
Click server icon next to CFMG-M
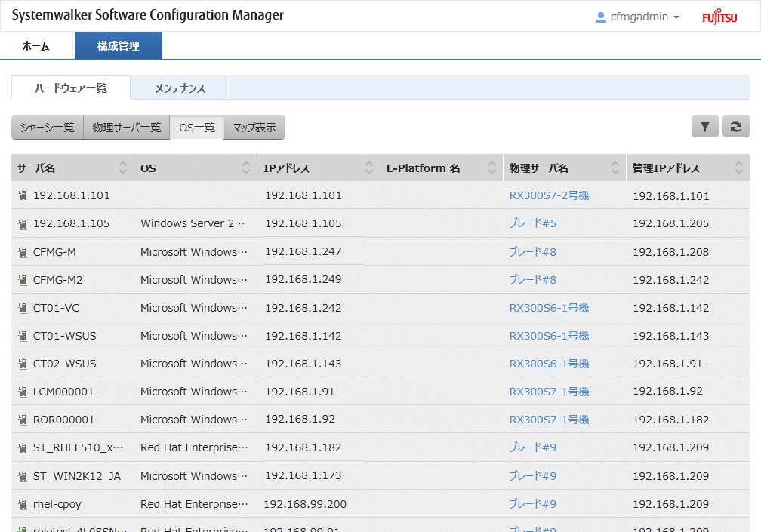(23, 252)
